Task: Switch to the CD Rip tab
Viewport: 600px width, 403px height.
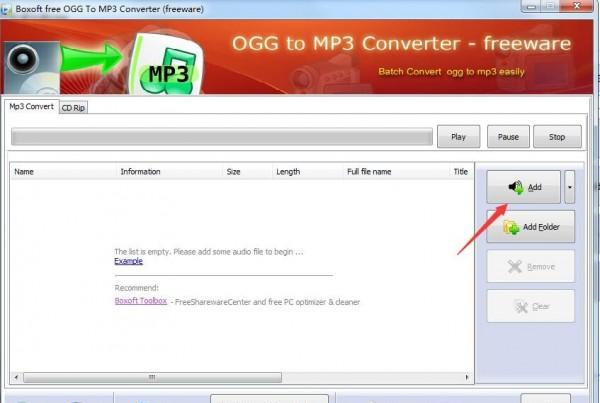Action: pyautogui.click(x=73, y=108)
